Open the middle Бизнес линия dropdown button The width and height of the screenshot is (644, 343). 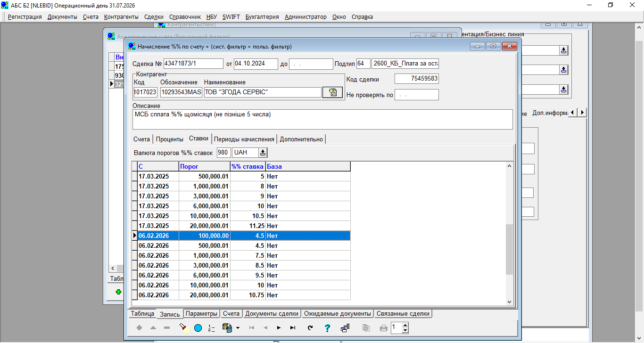(563, 70)
